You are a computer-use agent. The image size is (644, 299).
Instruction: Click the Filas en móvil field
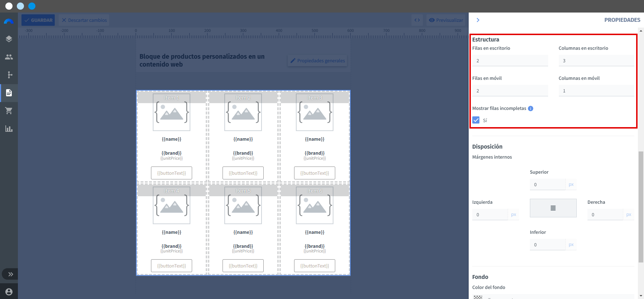coord(510,91)
